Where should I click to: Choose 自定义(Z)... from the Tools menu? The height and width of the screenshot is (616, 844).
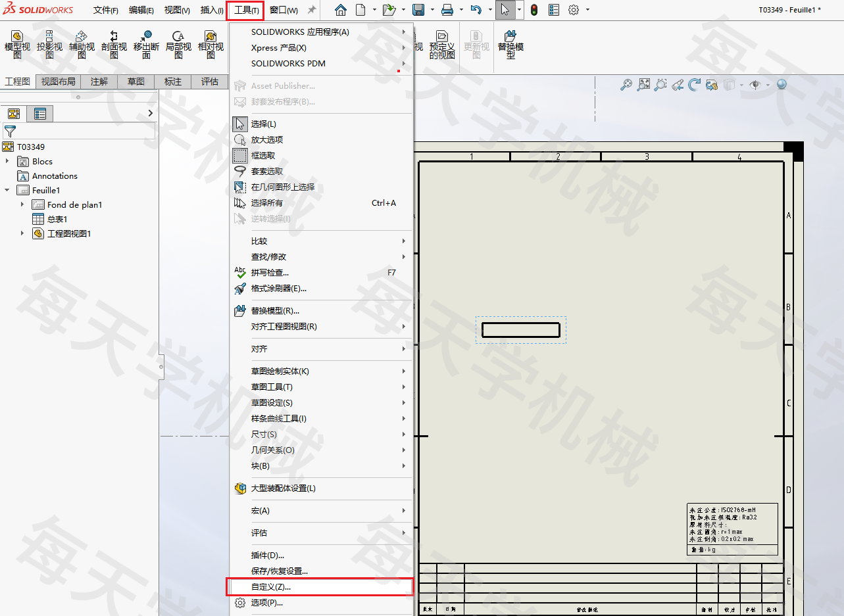(320, 586)
